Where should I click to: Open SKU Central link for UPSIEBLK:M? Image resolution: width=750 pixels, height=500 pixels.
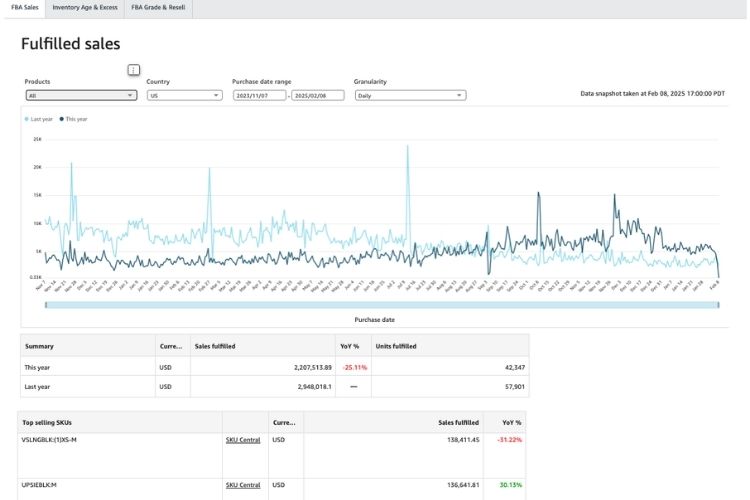click(243, 485)
